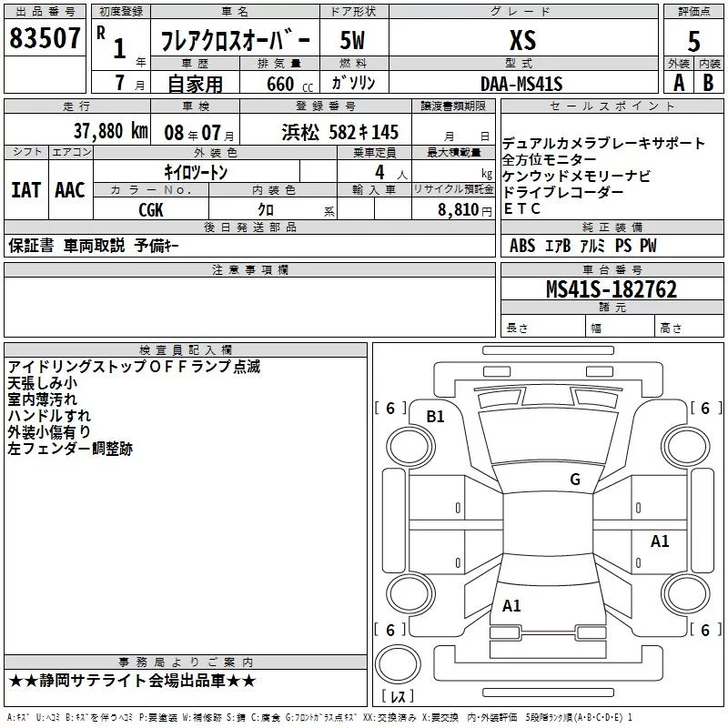Select chassis number MS41S-182762

[x=612, y=288]
